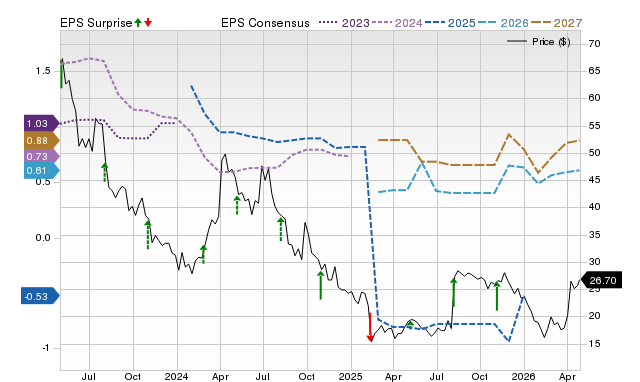Click the red down arrow beside EPS Surprise
Image resolution: width=640 pixels, height=382 pixels.
click(148, 23)
